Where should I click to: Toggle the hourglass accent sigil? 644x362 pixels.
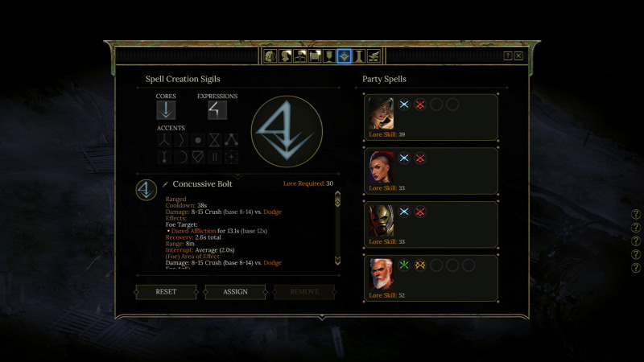coord(214,140)
